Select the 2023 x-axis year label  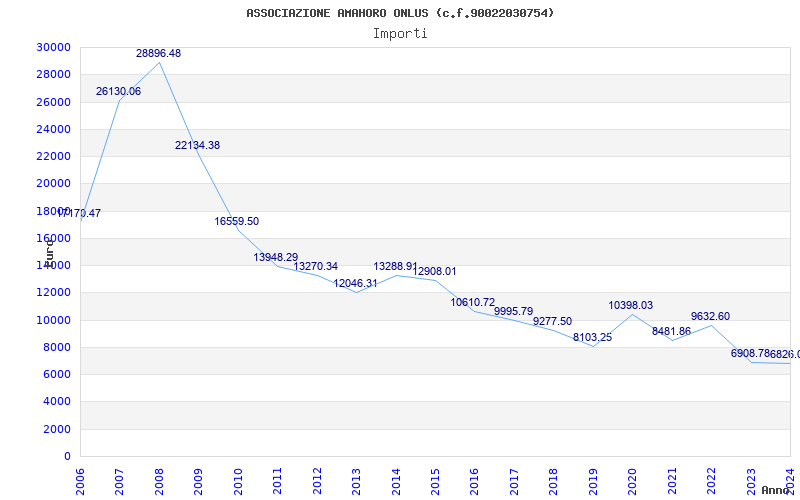point(751,481)
